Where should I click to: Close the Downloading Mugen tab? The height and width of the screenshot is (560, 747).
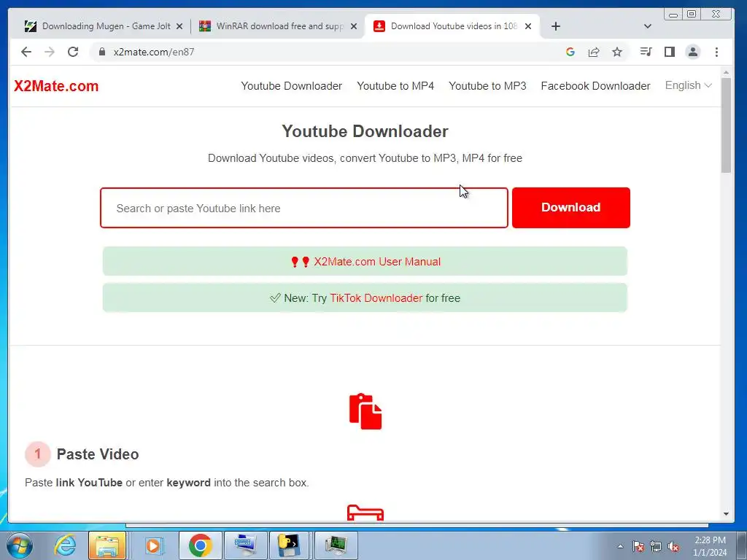tap(179, 26)
